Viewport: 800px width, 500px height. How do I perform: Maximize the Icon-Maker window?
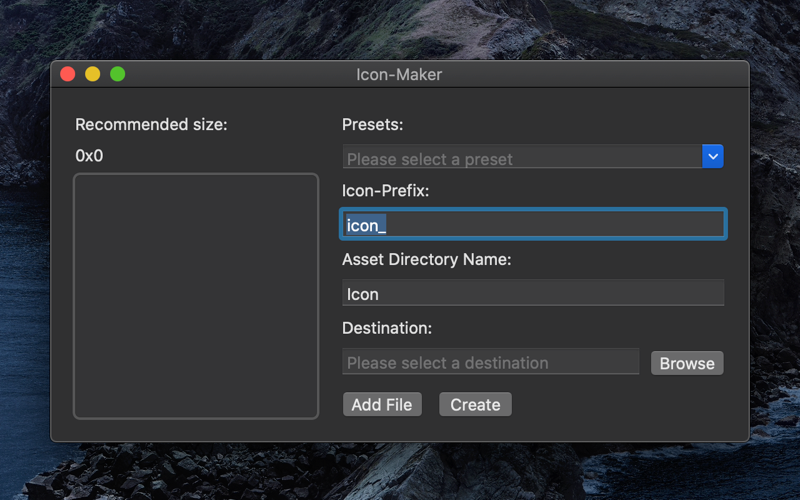pyautogui.click(x=118, y=74)
